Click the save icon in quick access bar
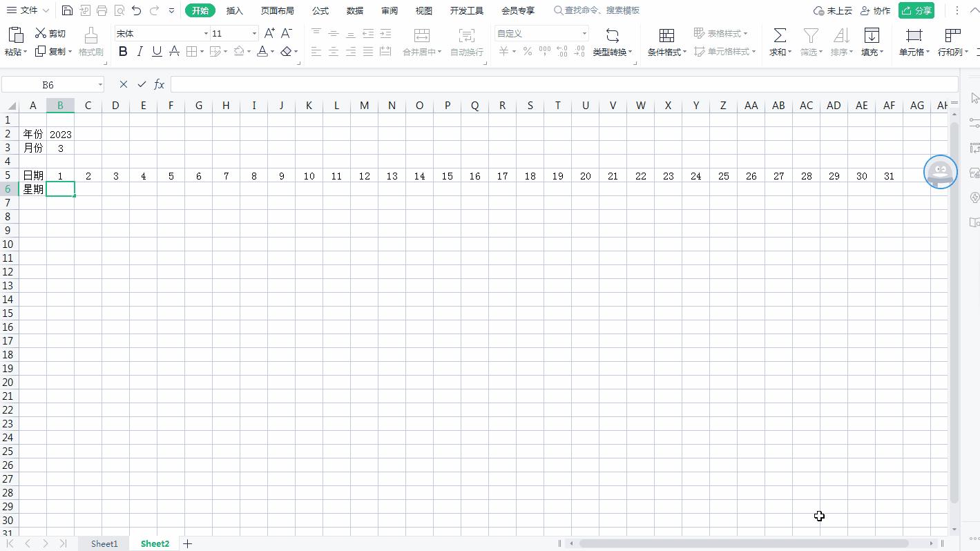This screenshot has height=551, width=980. [x=66, y=10]
